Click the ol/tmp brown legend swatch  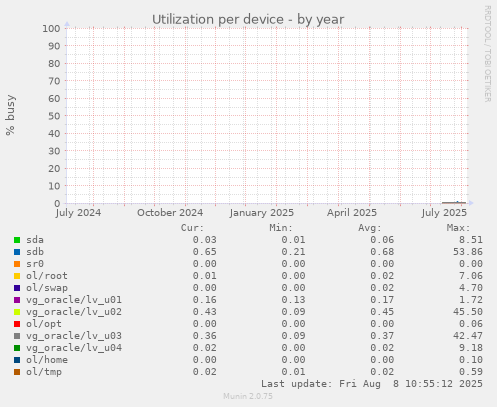click(x=17, y=372)
